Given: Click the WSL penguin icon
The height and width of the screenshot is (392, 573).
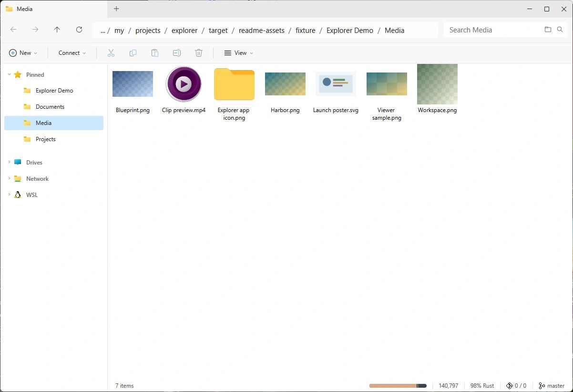Looking at the screenshot, I should pos(18,195).
